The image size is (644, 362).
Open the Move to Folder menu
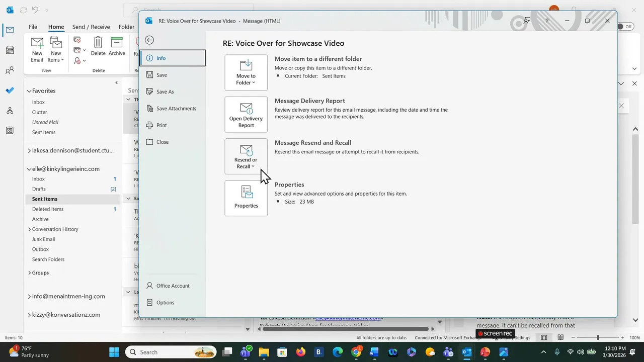(x=246, y=72)
